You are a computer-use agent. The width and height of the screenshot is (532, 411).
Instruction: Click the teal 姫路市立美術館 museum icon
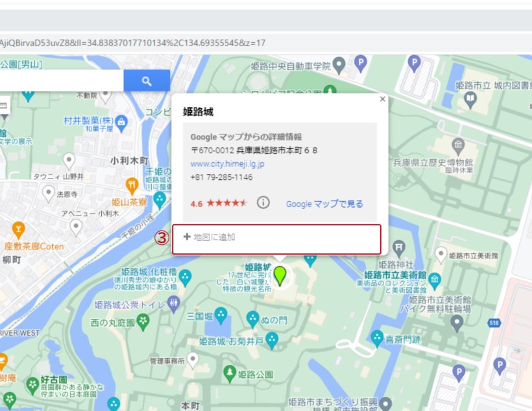coord(434,280)
